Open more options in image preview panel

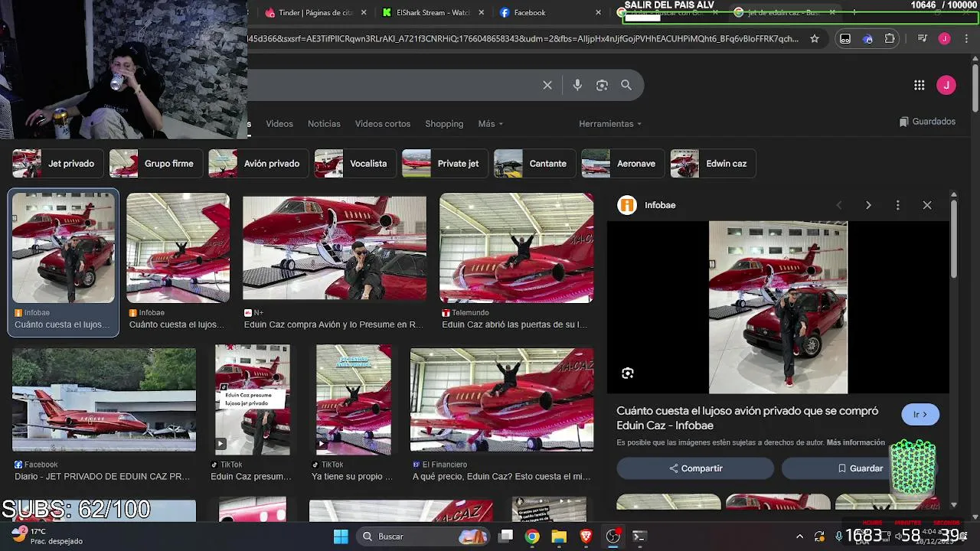pos(897,205)
